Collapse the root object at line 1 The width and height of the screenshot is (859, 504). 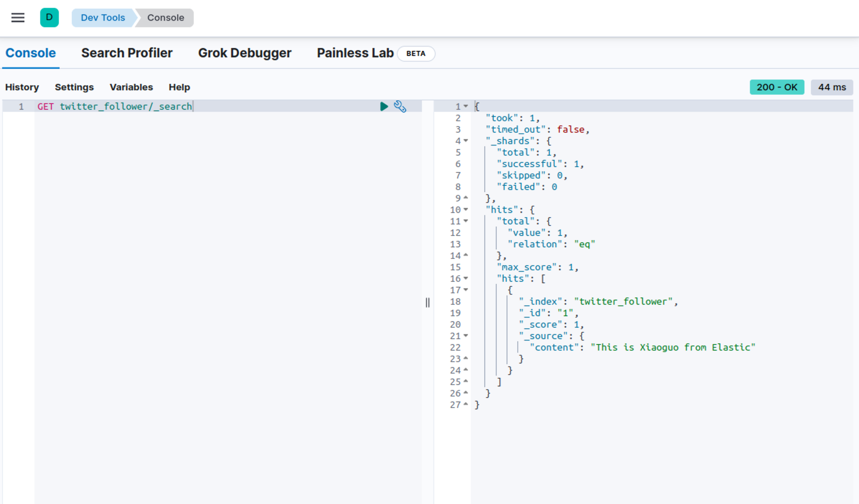click(x=466, y=106)
